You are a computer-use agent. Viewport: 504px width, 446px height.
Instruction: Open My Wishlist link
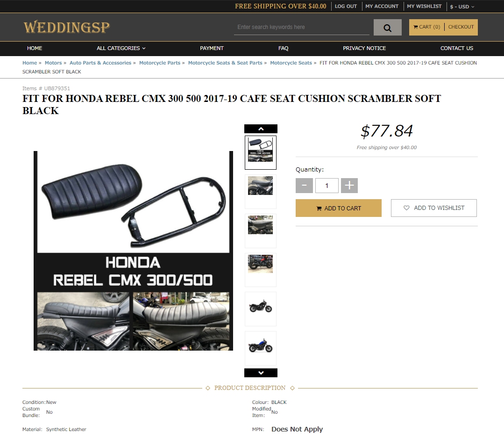(424, 6)
